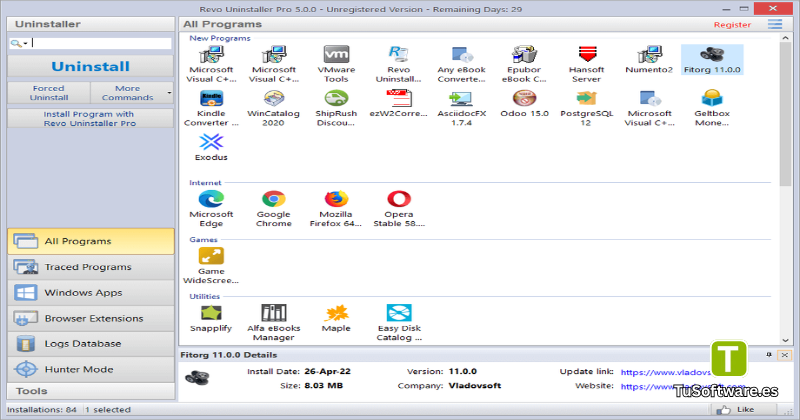The image size is (800, 420).
Task: Click Install Program with Revo Uninstaller Pro
Action: [90, 118]
